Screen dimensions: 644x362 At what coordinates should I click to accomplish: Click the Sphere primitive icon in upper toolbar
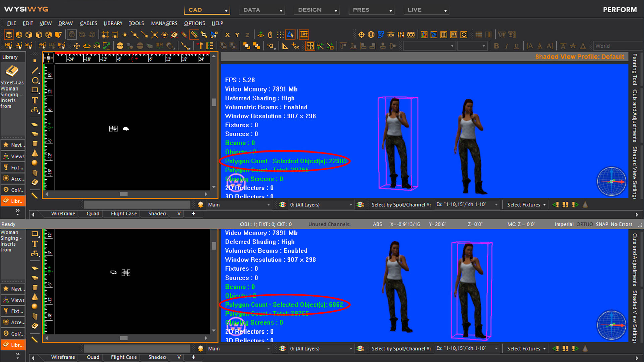[x=34, y=163]
